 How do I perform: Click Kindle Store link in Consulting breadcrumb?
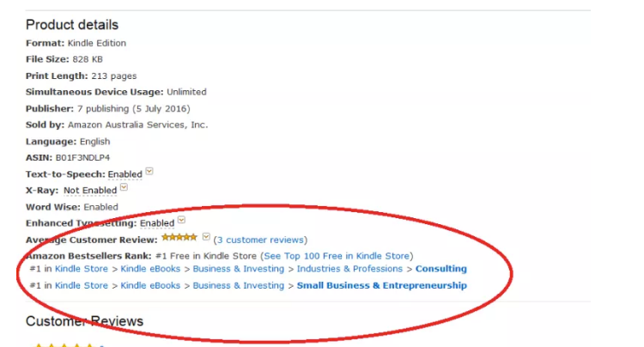click(82, 269)
